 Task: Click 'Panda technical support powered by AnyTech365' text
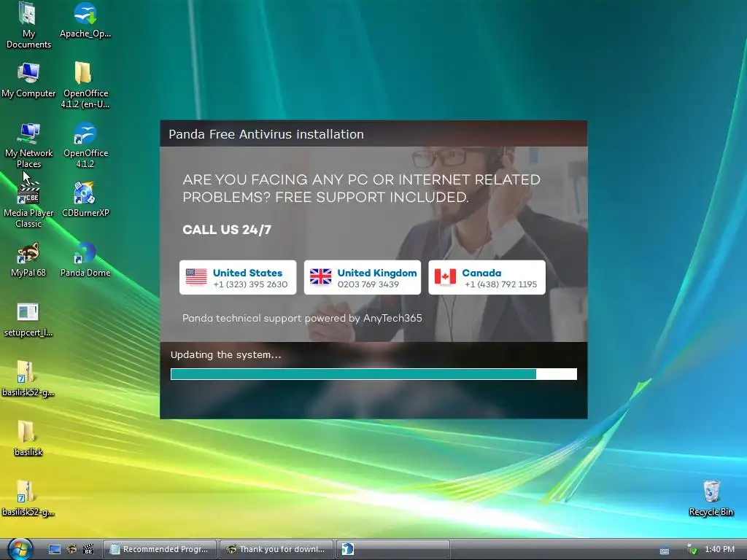[x=302, y=318]
